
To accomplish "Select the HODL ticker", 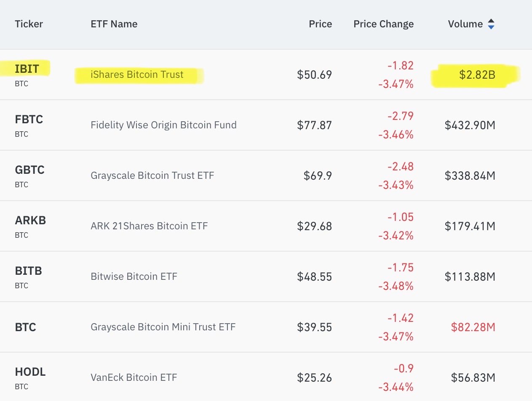I will pos(30,372).
